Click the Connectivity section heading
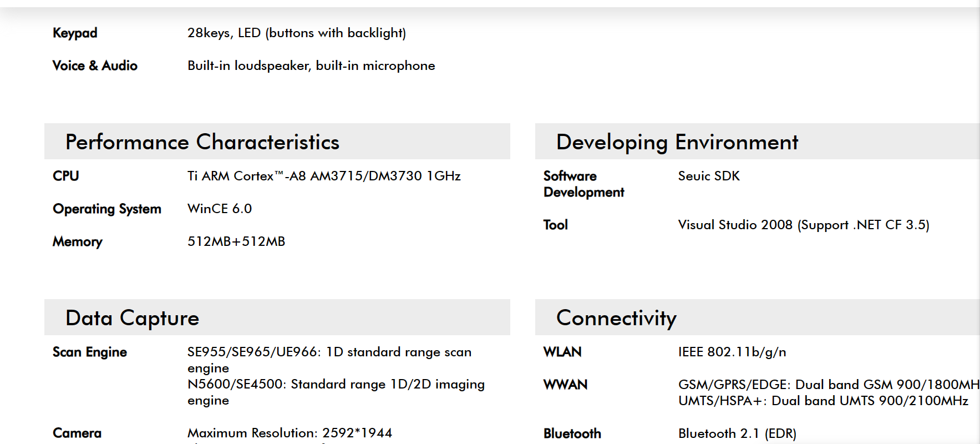The height and width of the screenshot is (444, 980). click(616, 318)
